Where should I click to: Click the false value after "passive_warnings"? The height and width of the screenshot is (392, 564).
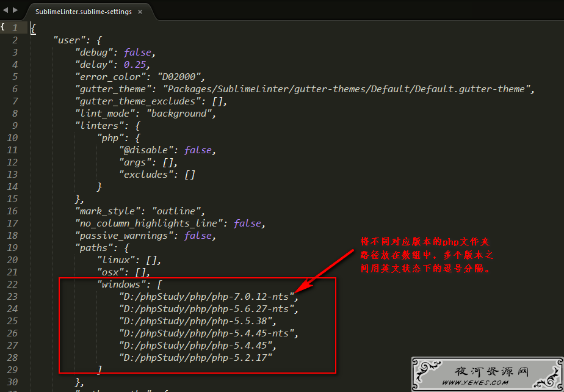(x=198, y=236)
